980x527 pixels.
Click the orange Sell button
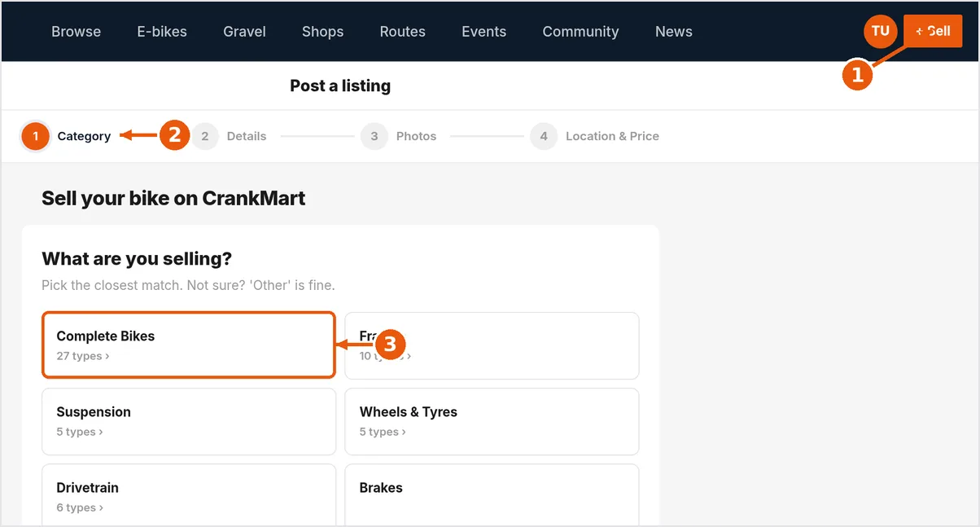coord(933,31)
